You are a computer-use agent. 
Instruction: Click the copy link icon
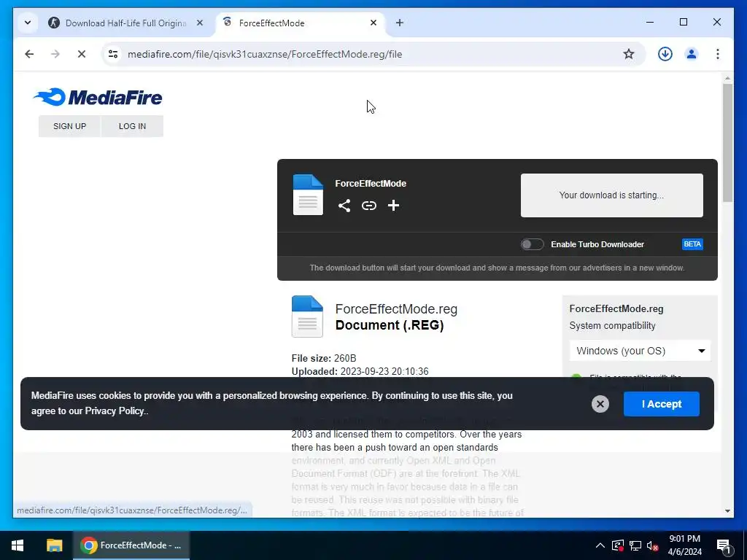pyautogui.click(x=368, y=206)
